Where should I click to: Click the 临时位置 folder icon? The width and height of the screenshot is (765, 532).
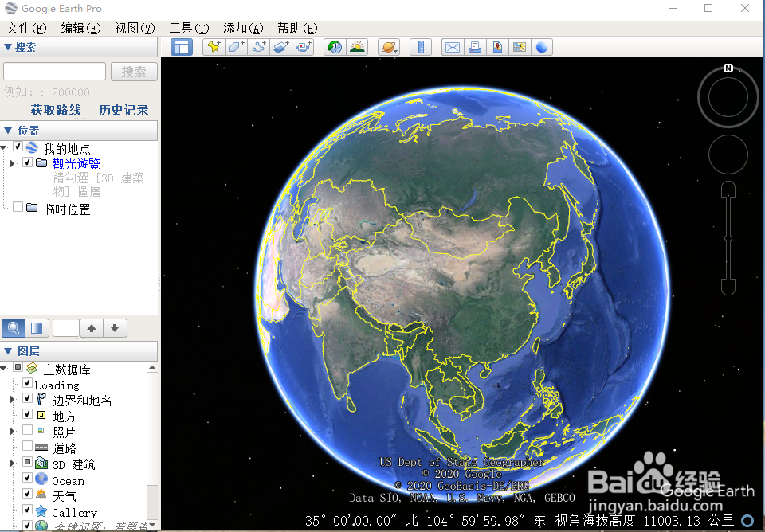click(x=32, y=208)
